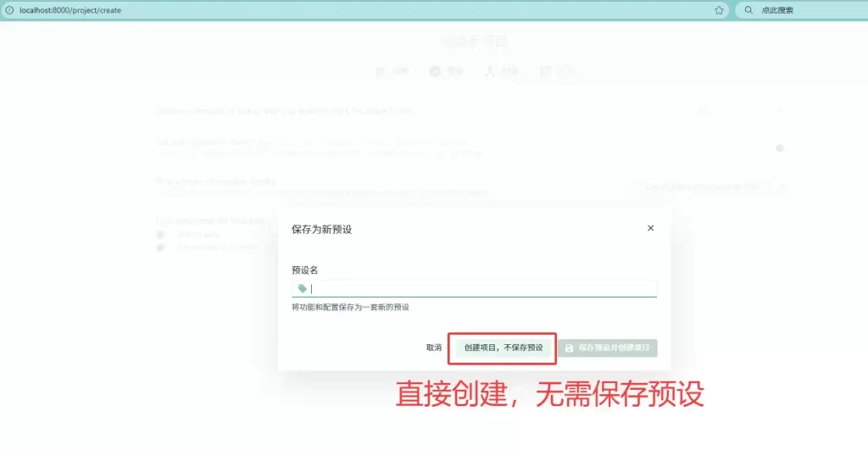The height and width of the screenshot is (456, 868).
Task: Select the 配置 tab
Action: tap(557, 71)
